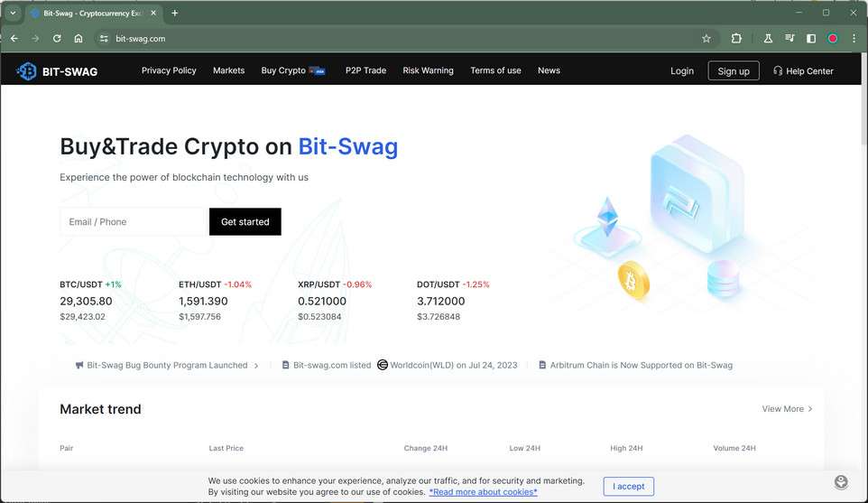Focus the Email / Phone input field

(x=134, y=222)
